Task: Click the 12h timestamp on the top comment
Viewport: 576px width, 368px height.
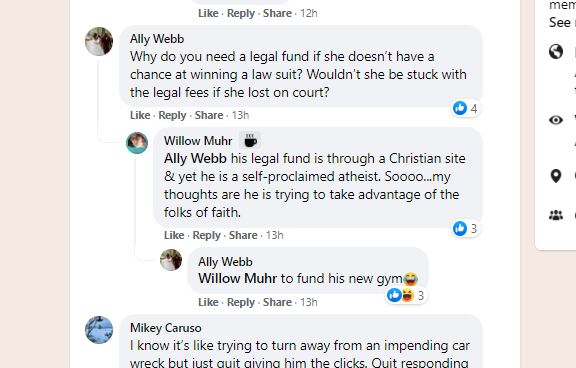Action: [309, 13]
